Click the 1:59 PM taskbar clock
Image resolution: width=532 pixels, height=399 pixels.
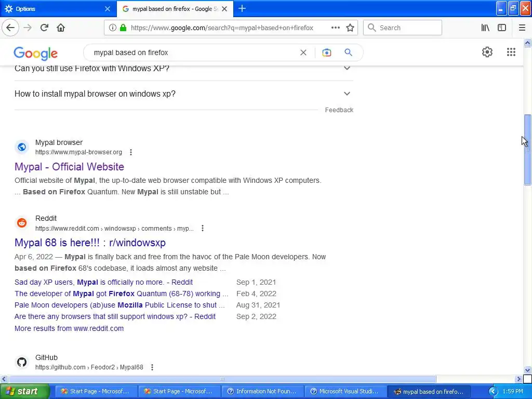(513, 391)
